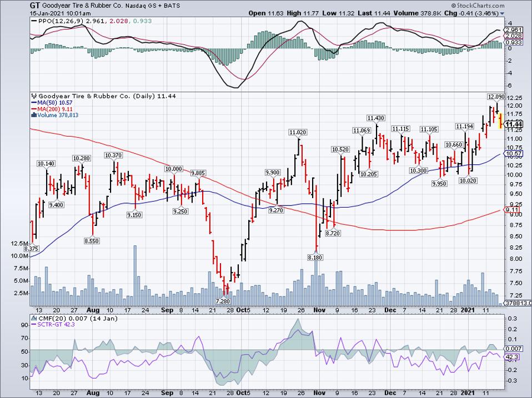This screenshot has width=532, height=398.
Task: Click the 11.194 price label
Action: 464,127
